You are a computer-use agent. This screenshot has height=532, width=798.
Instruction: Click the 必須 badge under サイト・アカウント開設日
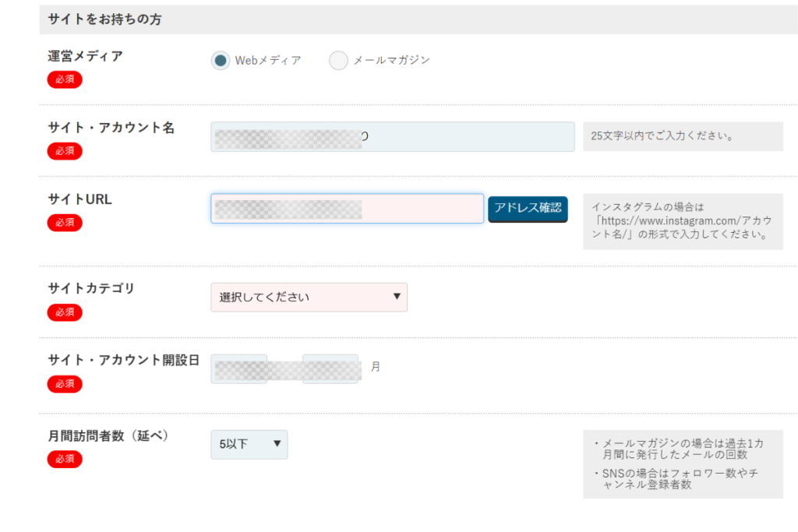[65, 384]
